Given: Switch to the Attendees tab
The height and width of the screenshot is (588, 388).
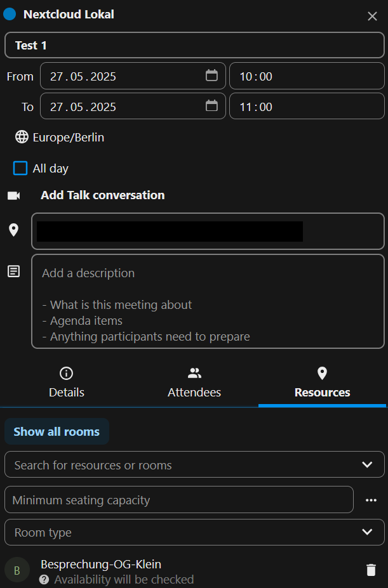Looking at the screenshot, I should [194, 383].
